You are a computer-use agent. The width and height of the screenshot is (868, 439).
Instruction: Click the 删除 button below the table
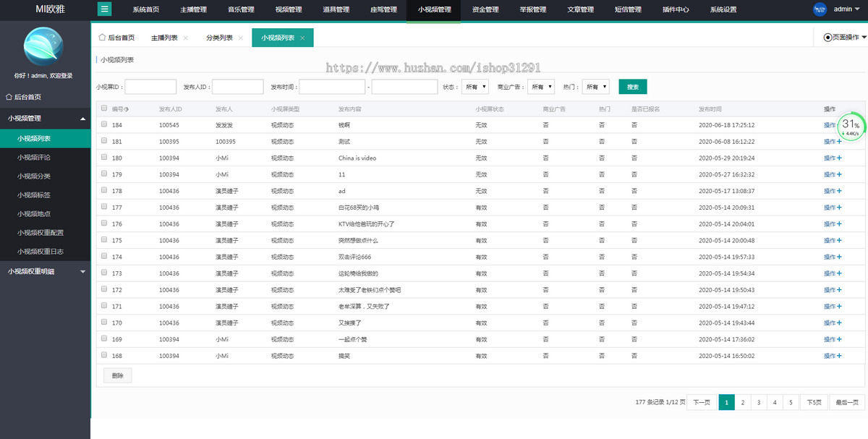coord(118,375)
